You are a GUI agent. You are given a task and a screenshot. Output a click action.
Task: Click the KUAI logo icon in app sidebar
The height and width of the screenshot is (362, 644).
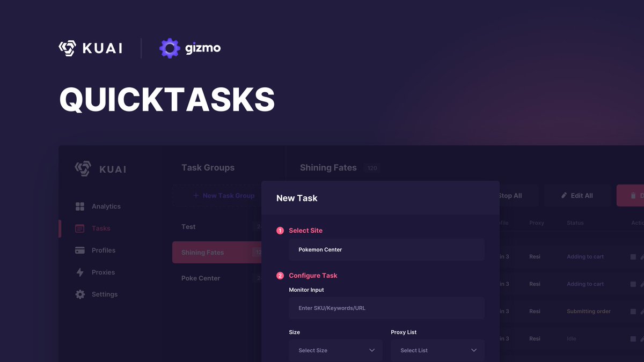pos(83,168)
